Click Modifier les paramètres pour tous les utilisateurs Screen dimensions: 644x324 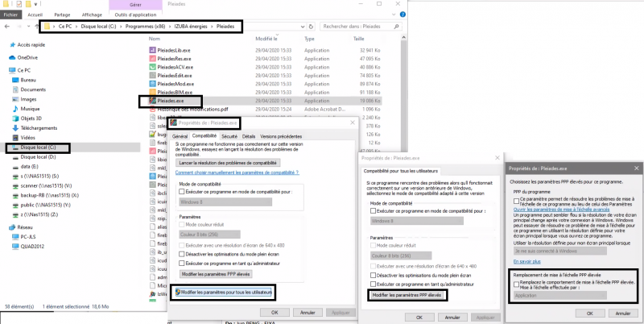(224, 293)
